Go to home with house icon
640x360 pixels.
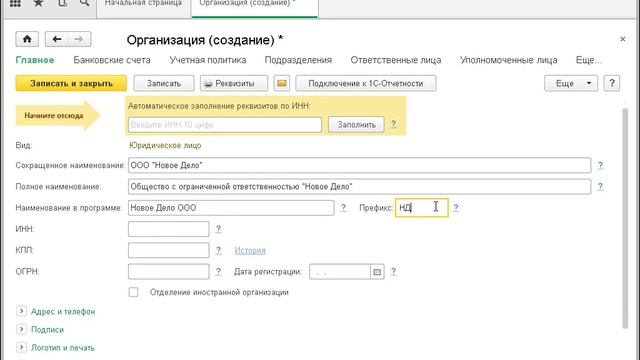click(x=27, y=39)
